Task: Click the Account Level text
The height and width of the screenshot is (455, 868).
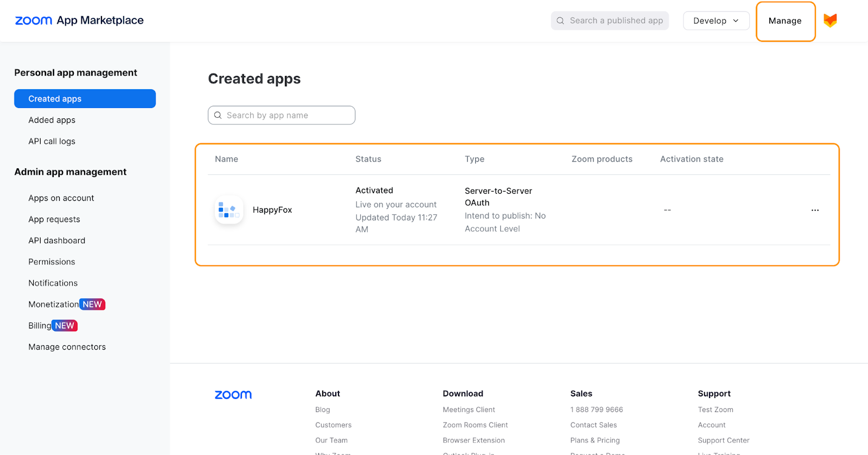Action: [493, 229]
